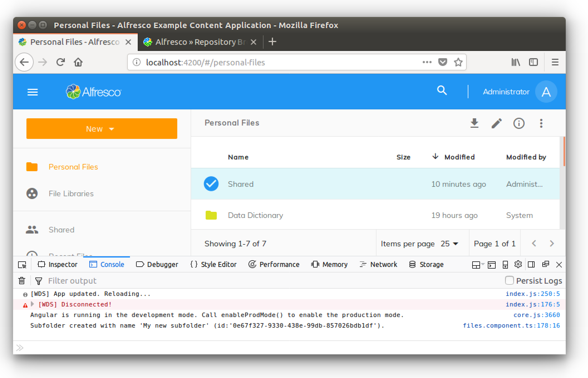588x378 pixels.
Task: Show the developer tools in a separate window
Action: (545, 264)
